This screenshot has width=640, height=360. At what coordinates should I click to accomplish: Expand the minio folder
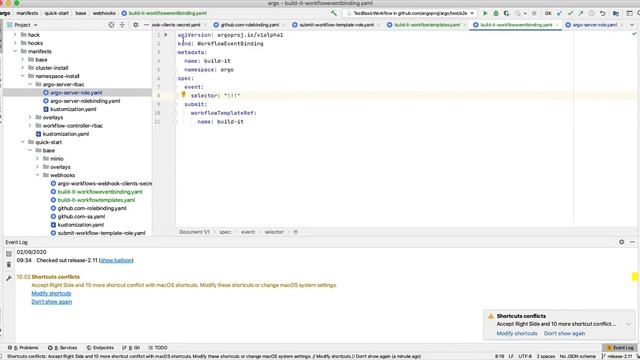click(38, 158)
